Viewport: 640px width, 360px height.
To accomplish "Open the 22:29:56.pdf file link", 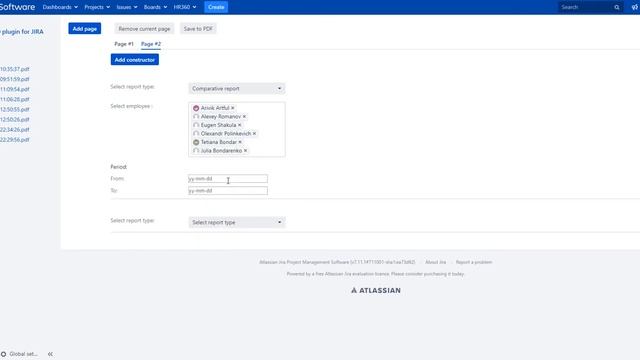I will (x=15, y=140).
